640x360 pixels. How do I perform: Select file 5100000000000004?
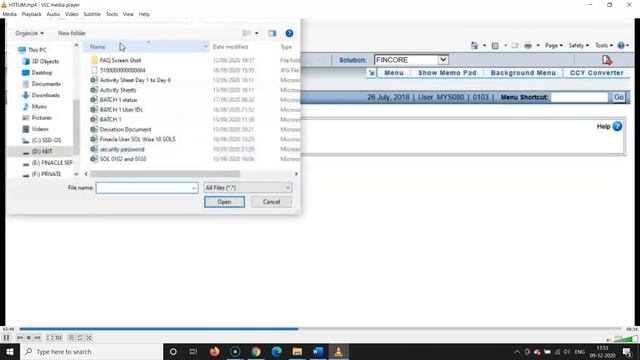pos(122,70)
